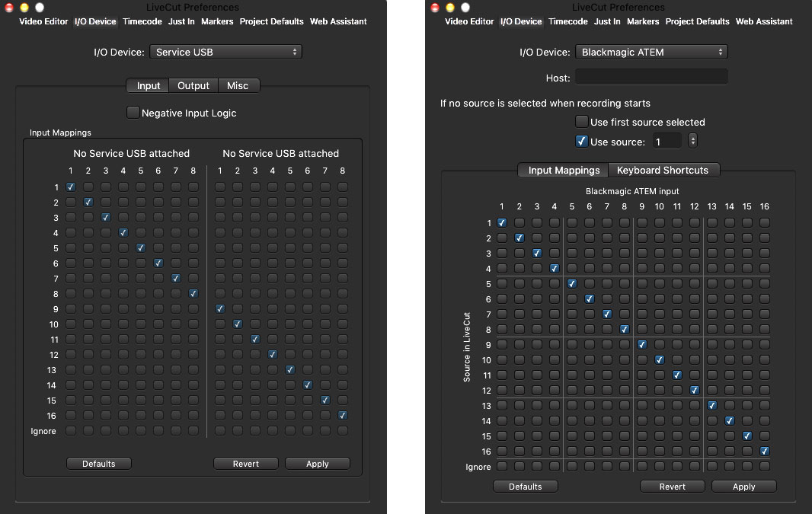
Task: Switch to Just In tab in left window
Action: [181, 22]
